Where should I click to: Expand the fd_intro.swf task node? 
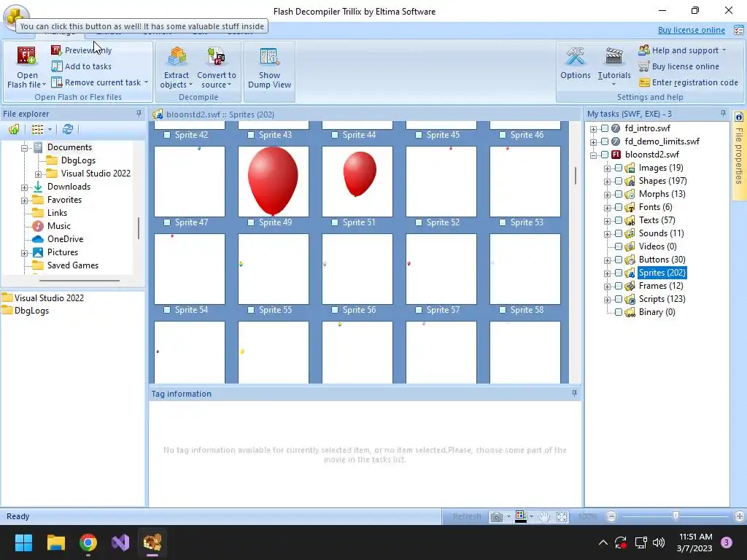click(594, 129)
